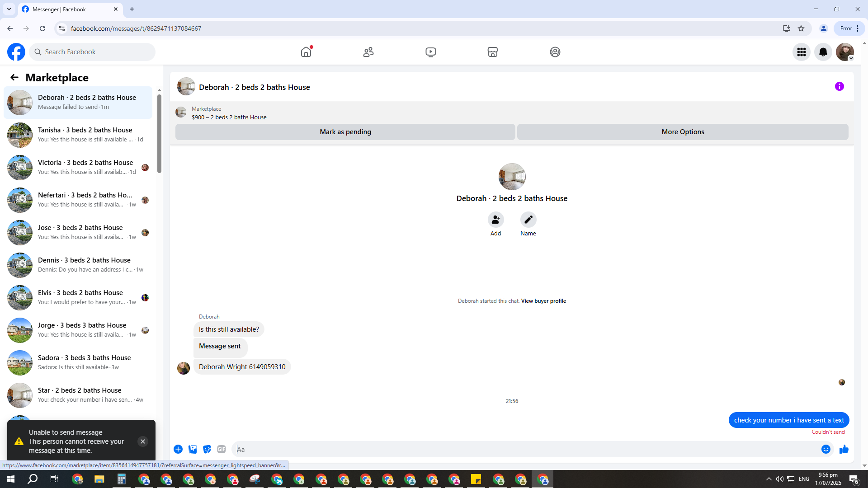Click the Name edit pencil icon
The width and height of the screenshot is (868, 488).
528,220
